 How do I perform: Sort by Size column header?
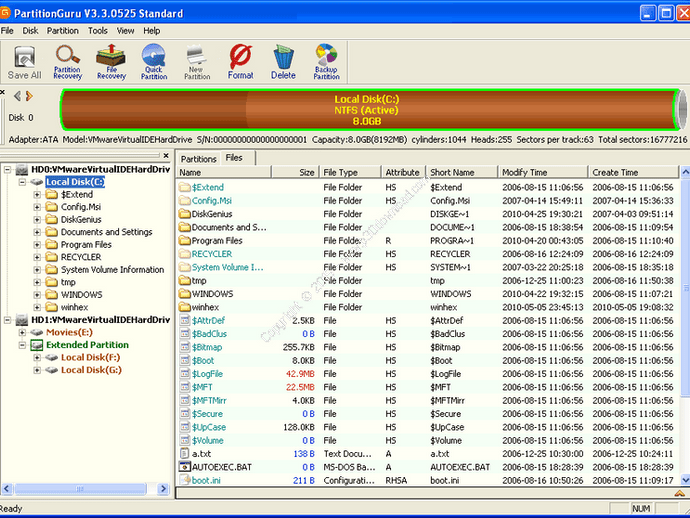[x=294, y=173]
